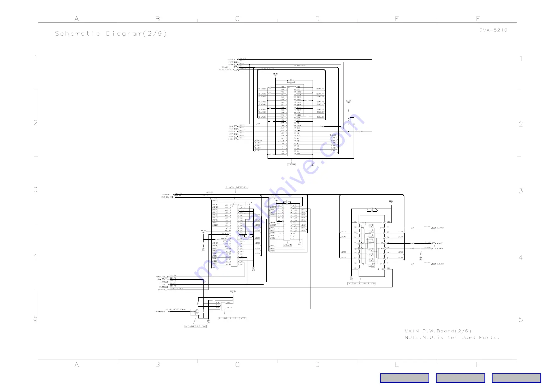Viewport: 555px width, 392px height.
Task: Click the FLASH_CS signal port
Action: [x=167, y=276]
